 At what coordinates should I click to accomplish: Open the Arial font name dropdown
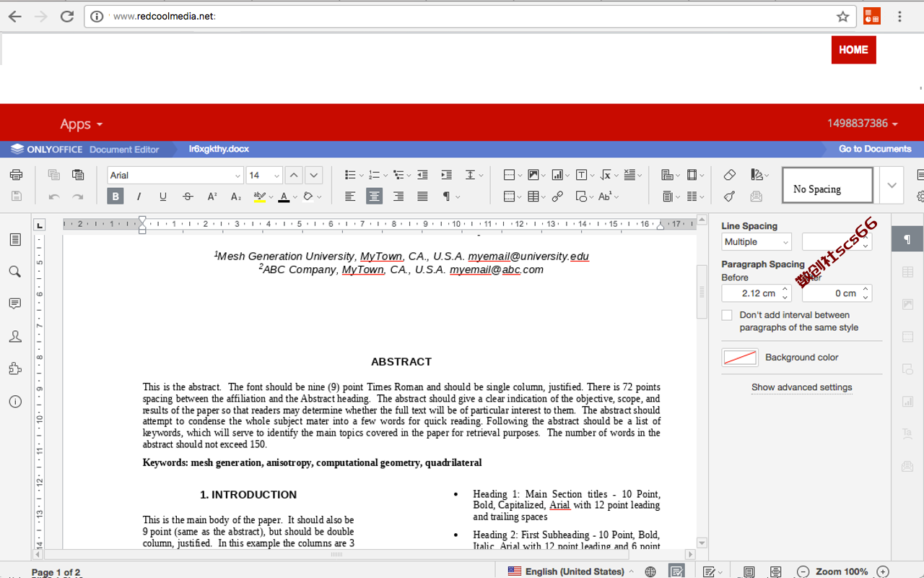pyautogui.click(x=237, y=176)
